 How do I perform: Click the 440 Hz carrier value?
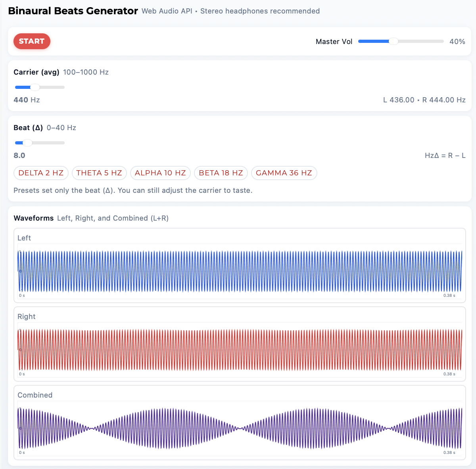click(27, 100)
